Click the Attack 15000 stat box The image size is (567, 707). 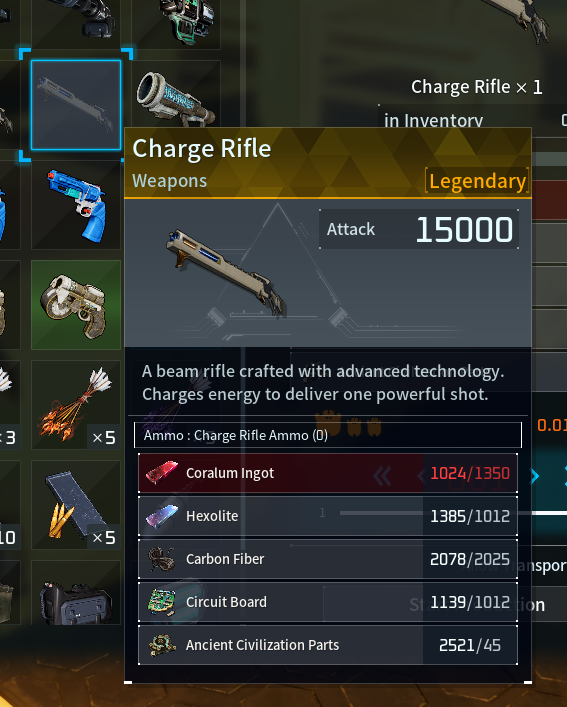pyautogui.click(x=419, y=229)
